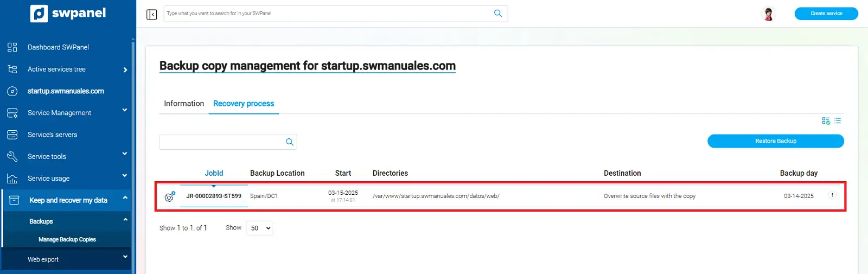Click the job gear status icon
868x274 pixels.
(170, 196)
